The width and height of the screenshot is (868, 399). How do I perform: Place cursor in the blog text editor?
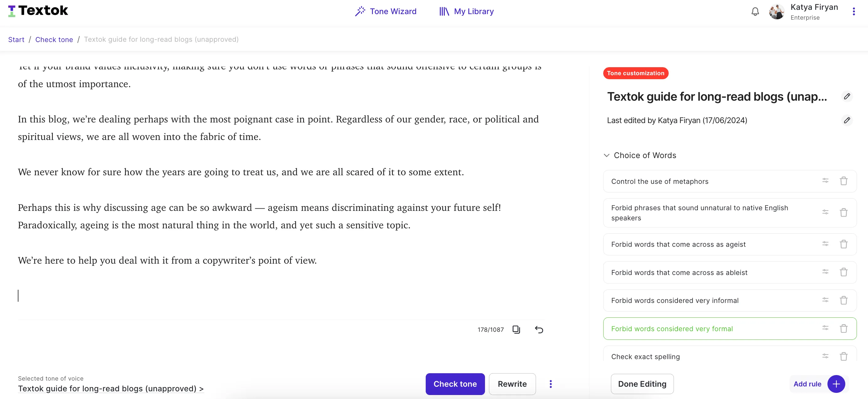(281, 188)
